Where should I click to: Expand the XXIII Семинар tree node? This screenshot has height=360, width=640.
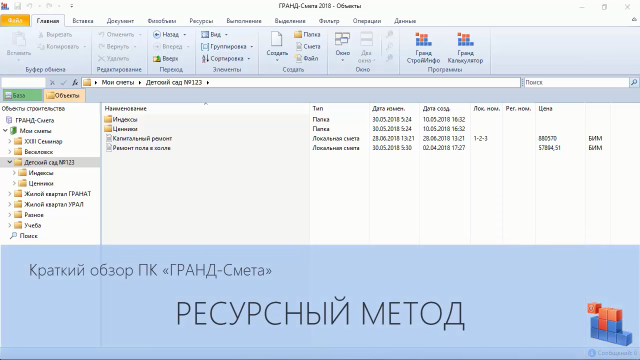coord(10,141)
